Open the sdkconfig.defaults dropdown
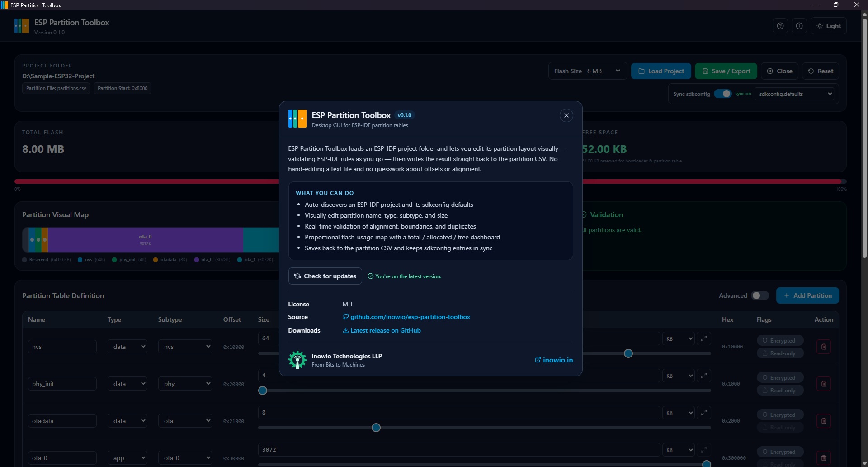 coord(794,94)
